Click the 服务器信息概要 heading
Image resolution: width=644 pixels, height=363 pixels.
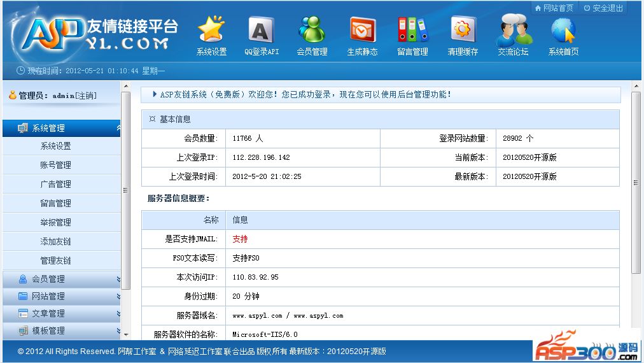pos(178,199)
